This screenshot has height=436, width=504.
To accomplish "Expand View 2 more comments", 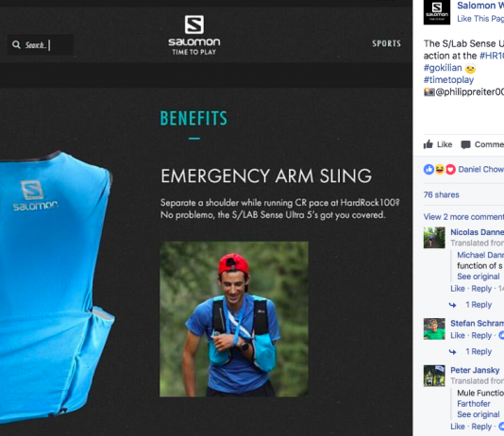I will click(463, 217).
